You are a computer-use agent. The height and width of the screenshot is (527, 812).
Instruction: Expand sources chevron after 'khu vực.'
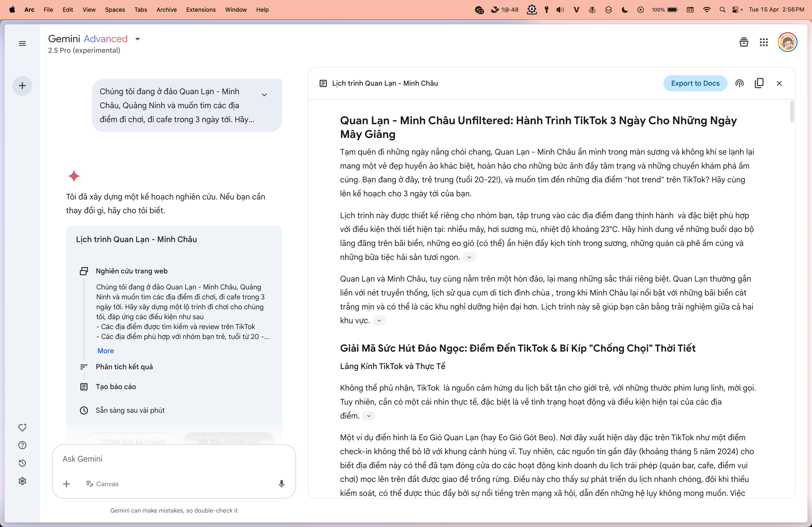point(379,321)
